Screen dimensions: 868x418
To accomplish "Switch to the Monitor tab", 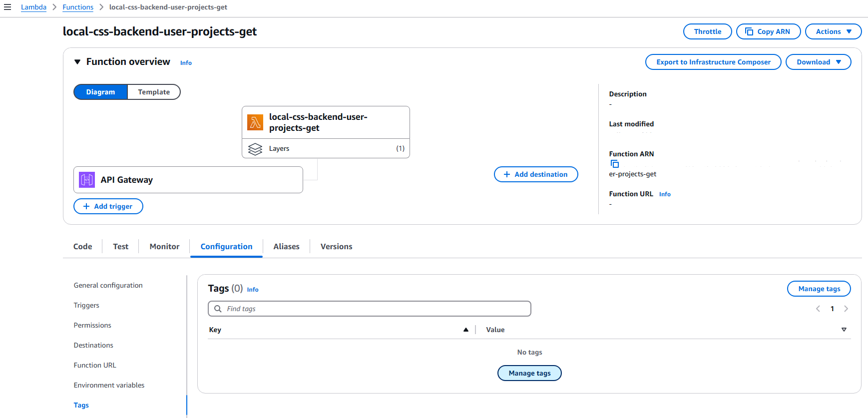I will (x=164, y=247).
